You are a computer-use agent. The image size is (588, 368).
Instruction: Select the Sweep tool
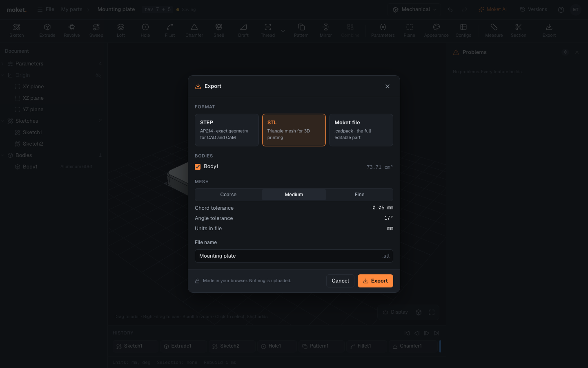[96, 30]
